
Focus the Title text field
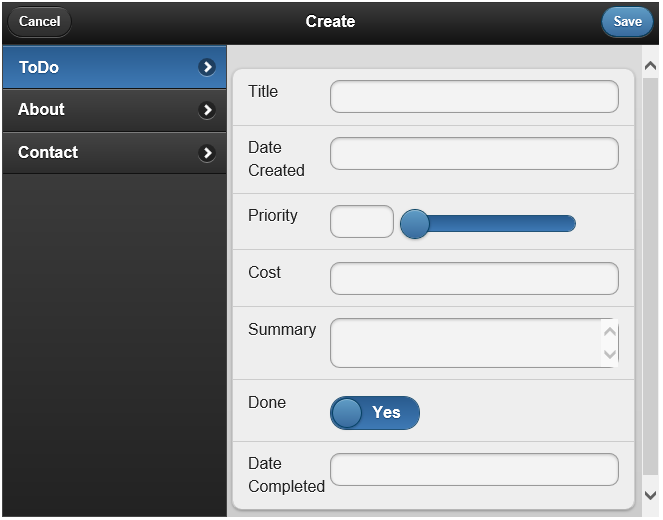click(x=474, y=97)
